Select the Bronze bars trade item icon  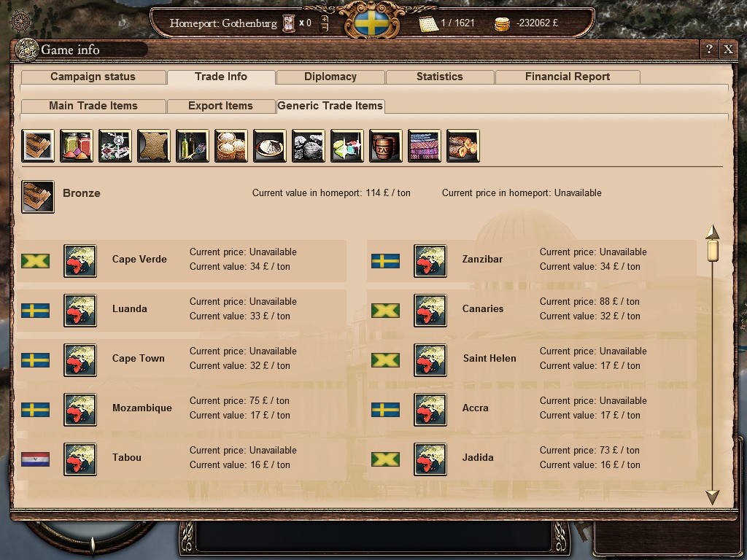pyautogui.click(x=38, y=146)
